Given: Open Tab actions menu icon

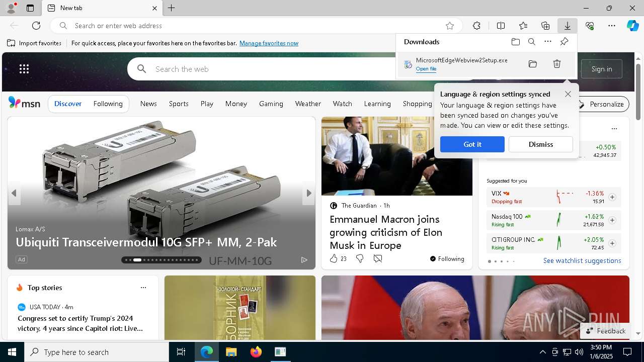Looking at the screenshot, I should click(x=30, y=8).
